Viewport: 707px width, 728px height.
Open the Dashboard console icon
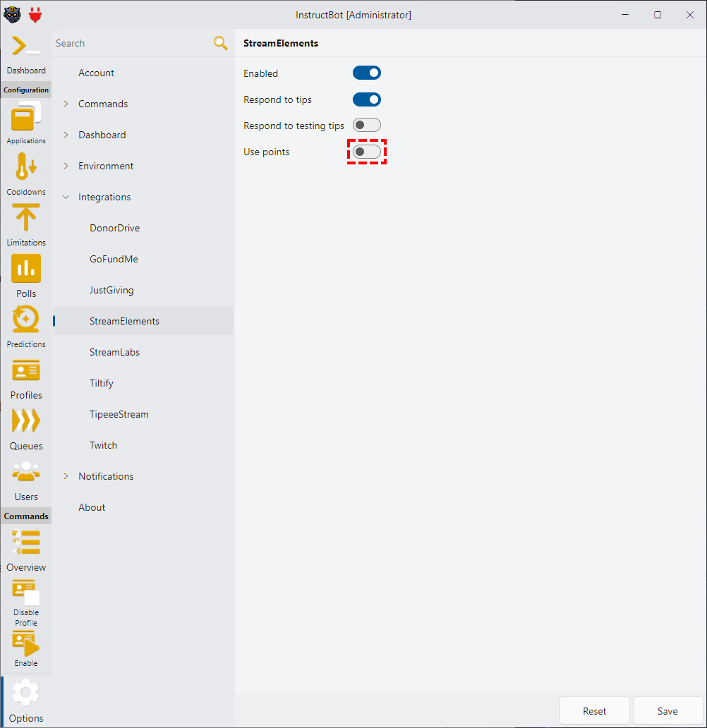(25, 46)
